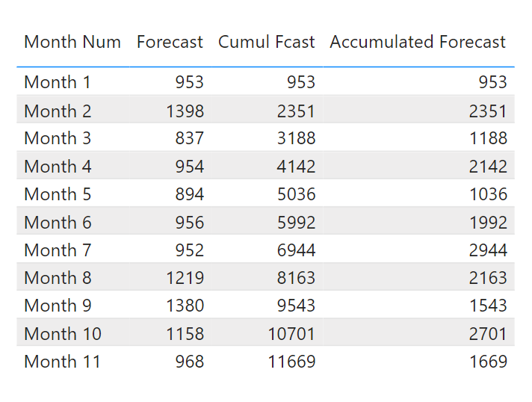Select the Month 11 row label
532x402 pixels.
point(63,362)
